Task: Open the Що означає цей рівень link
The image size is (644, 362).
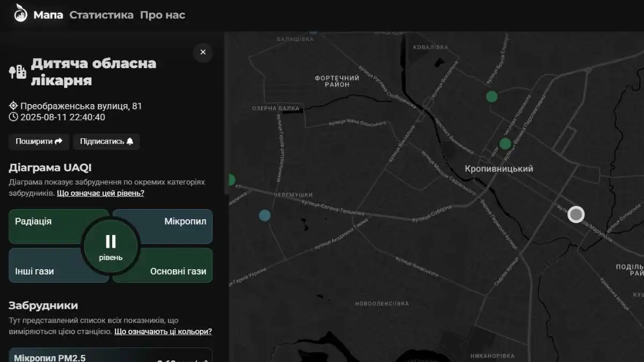Action: pos(100,193)
